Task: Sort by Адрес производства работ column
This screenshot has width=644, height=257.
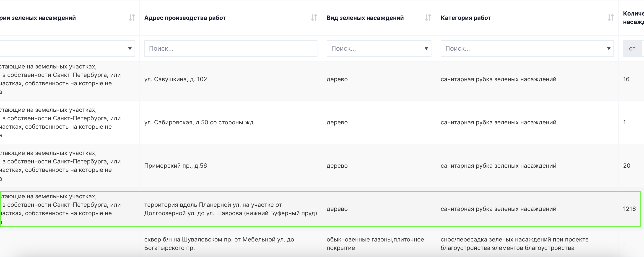Action: (x=314, y=18)
